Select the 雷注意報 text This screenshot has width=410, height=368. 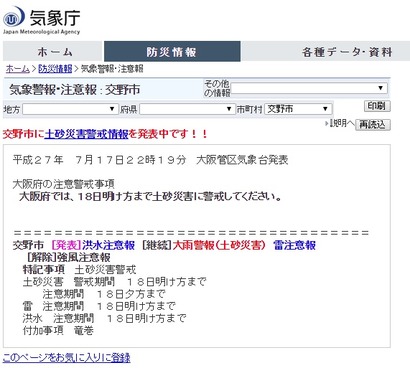coord(294,245)
